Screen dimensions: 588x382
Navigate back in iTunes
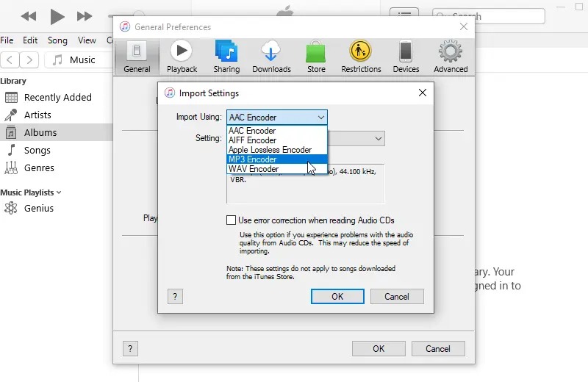click(10, 60)
